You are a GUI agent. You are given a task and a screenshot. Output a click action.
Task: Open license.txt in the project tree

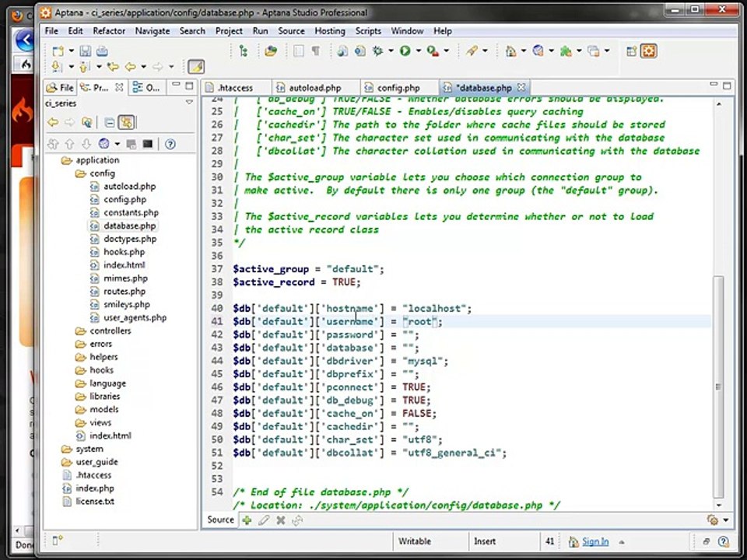tap(95, 501)
